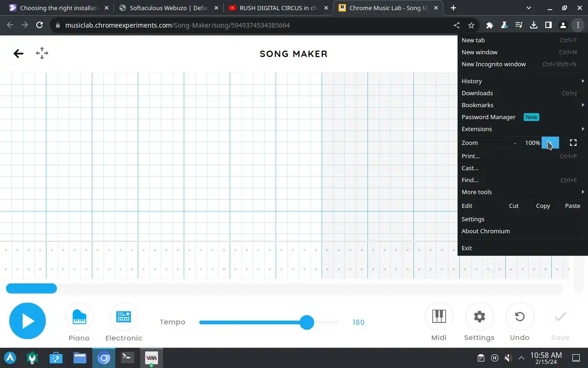Open Downloads from the menu
Screen dimensions: 588x368
pyautogui.click(x=523, y=93)
